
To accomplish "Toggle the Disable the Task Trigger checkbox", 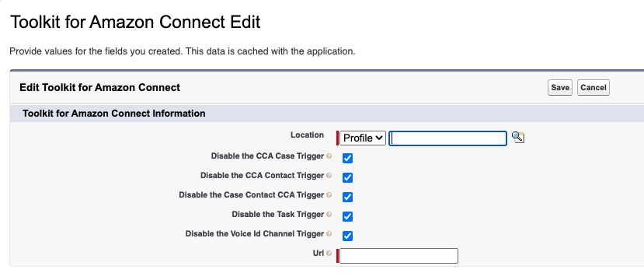I will click(347, 216).
